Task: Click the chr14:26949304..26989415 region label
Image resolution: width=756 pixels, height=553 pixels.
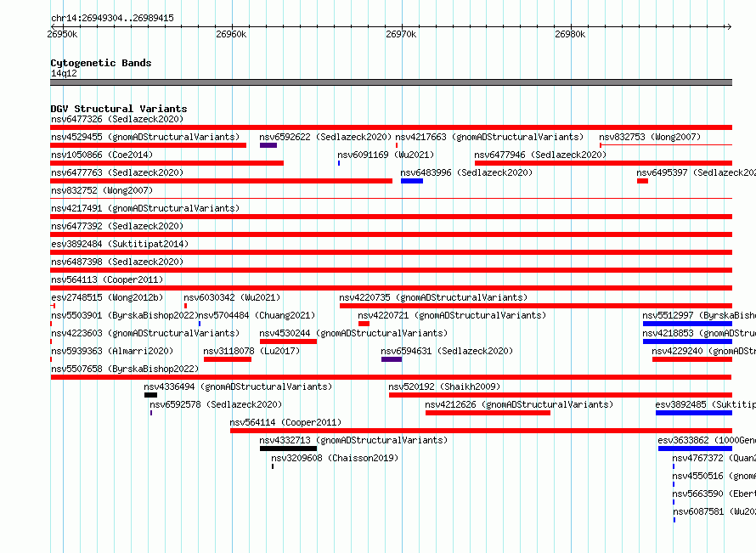Action: point(112,19)
